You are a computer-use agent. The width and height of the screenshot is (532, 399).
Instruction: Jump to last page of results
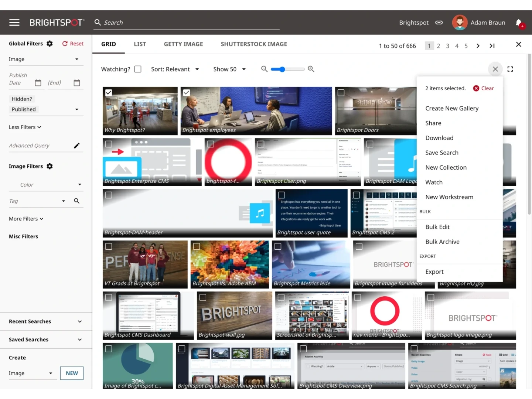(492, 46)
